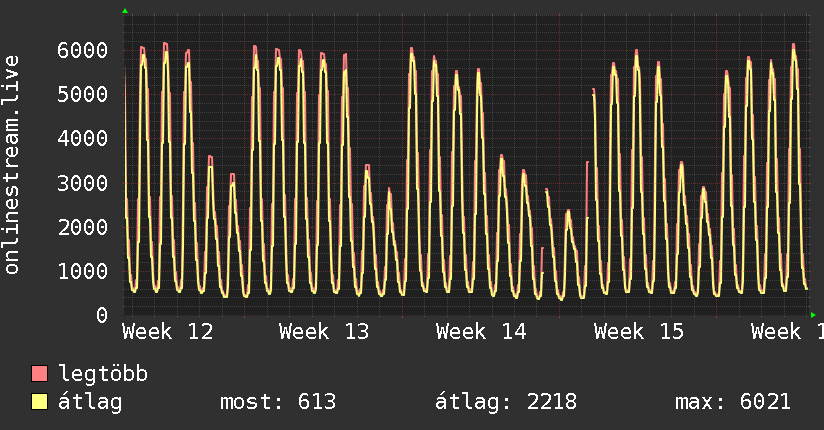
Task: Click the Week 12 axis label
Action: 168,332
